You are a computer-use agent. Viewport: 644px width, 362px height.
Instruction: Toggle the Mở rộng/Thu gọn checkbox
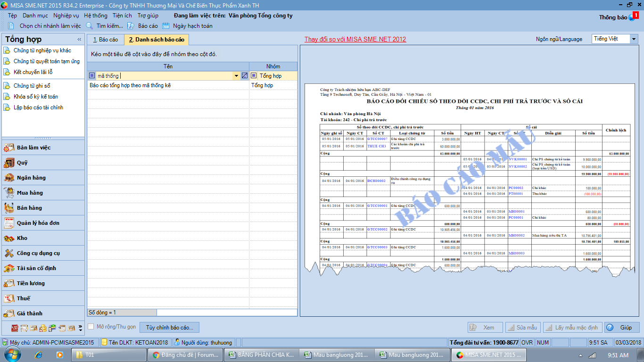(91, 327)
